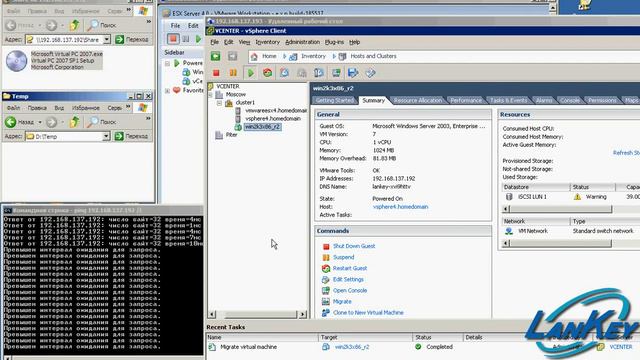
Task: Click the last toolbar icon right of the blue floppy disk
Action: coord(370,73)
